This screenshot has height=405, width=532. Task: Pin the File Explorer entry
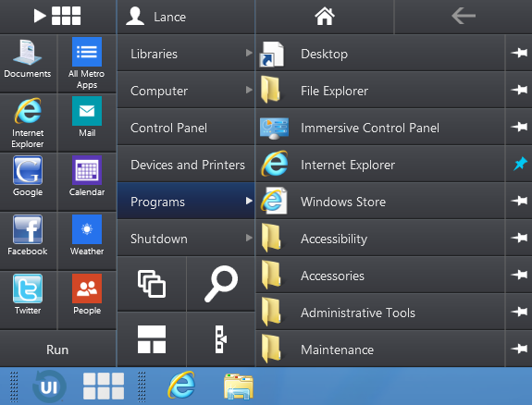point(519,90)
